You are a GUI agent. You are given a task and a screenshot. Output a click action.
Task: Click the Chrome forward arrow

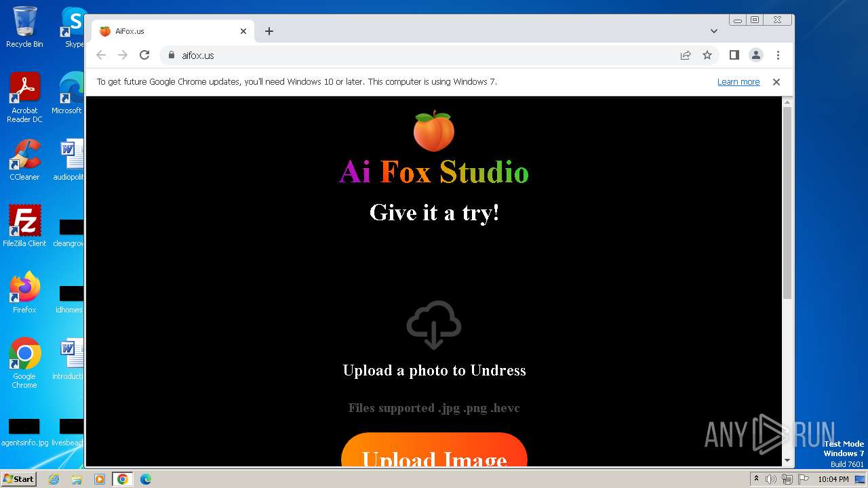[x=123, y=55]
